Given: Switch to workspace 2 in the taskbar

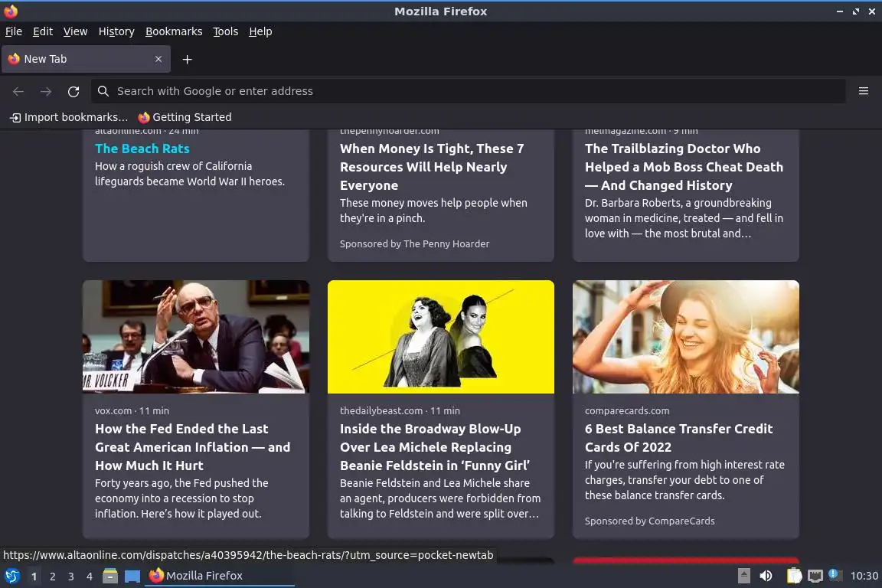Looking at the screenshot, I should point(53,577).
